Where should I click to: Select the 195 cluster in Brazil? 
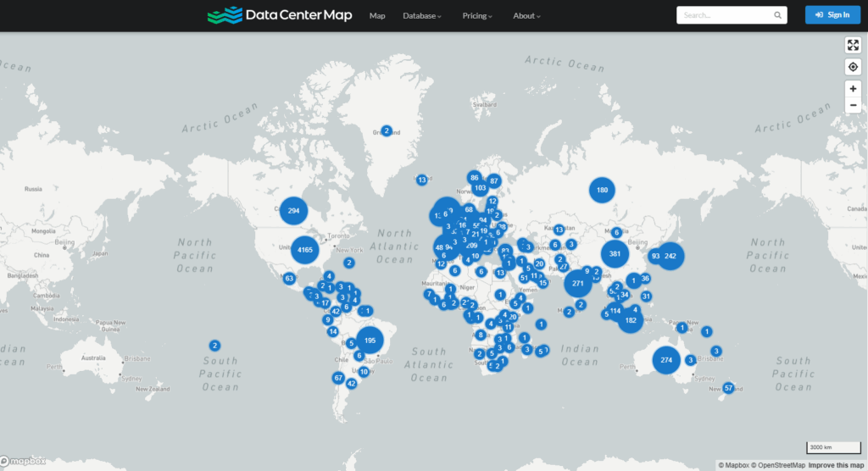tap(370, 341)
